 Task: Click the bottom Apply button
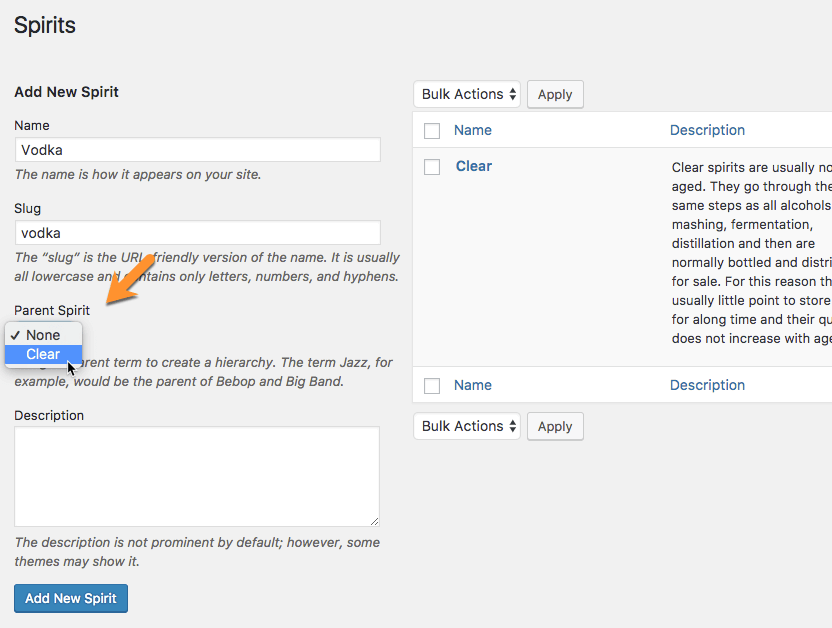coord(555,426)
